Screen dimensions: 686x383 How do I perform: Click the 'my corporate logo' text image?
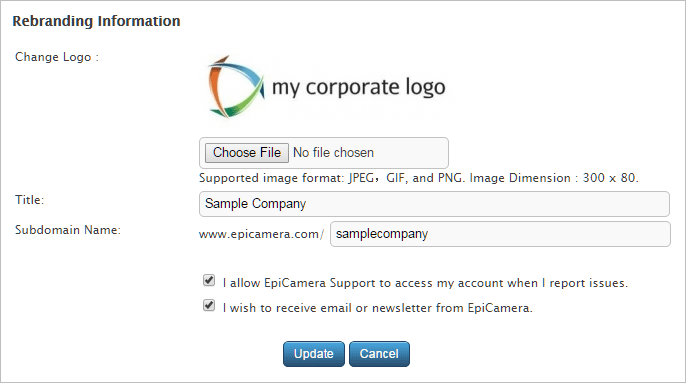coord(359,87)
